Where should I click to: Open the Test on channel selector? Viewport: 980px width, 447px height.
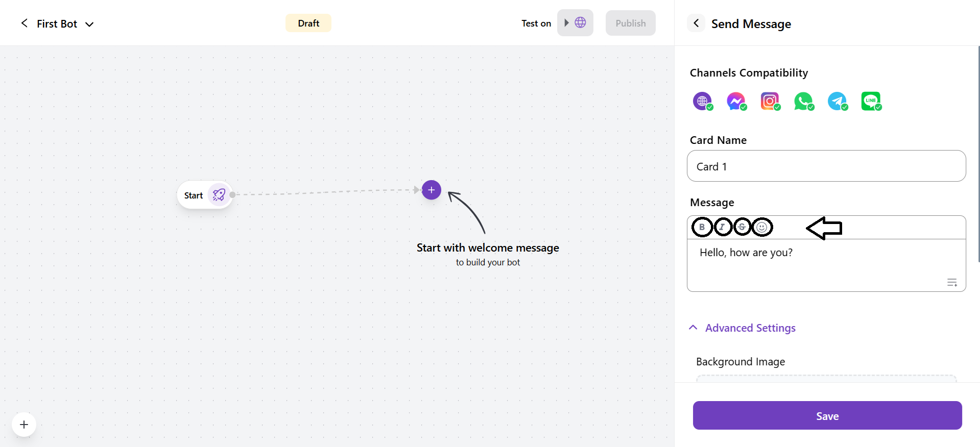point(575,23)
